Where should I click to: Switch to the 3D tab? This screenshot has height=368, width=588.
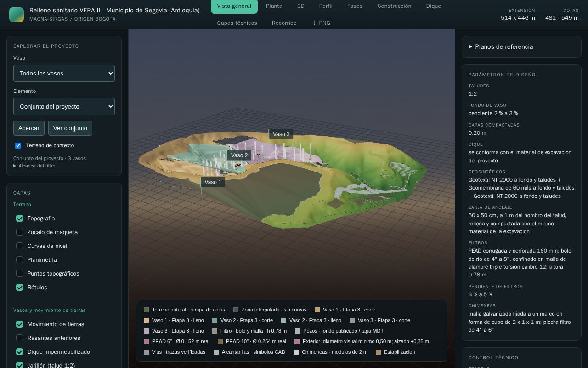pos(301,6)
